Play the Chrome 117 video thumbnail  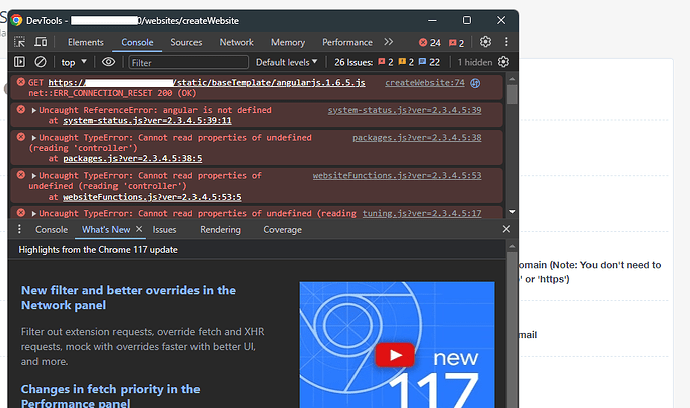click(x=395, y=355)
